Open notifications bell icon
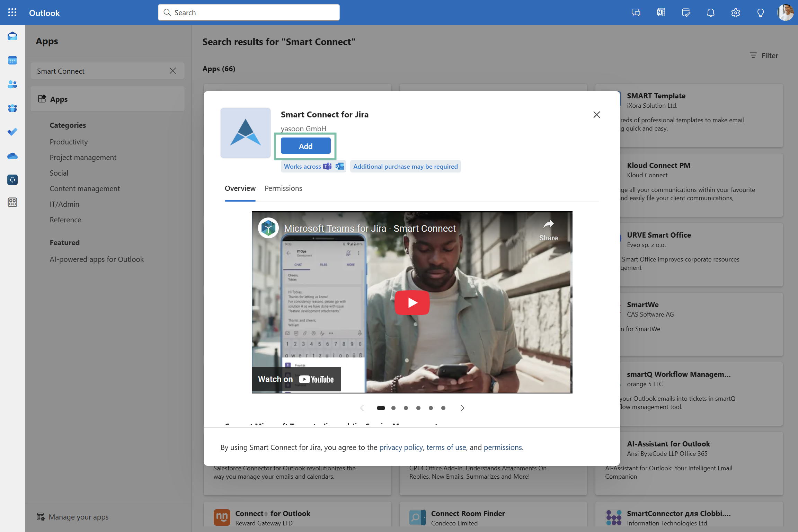Image resolution: width=798 pixels, height=532 pixels. 710,13
